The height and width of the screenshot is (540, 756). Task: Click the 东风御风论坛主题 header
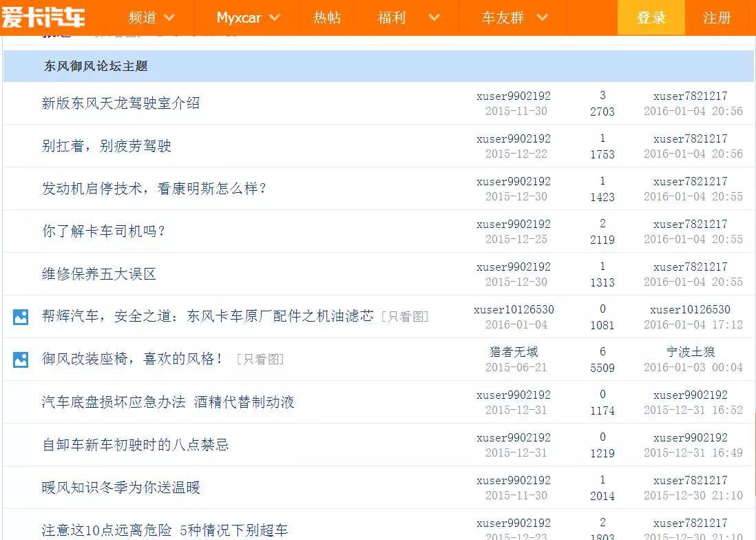(x=96, y=66)
